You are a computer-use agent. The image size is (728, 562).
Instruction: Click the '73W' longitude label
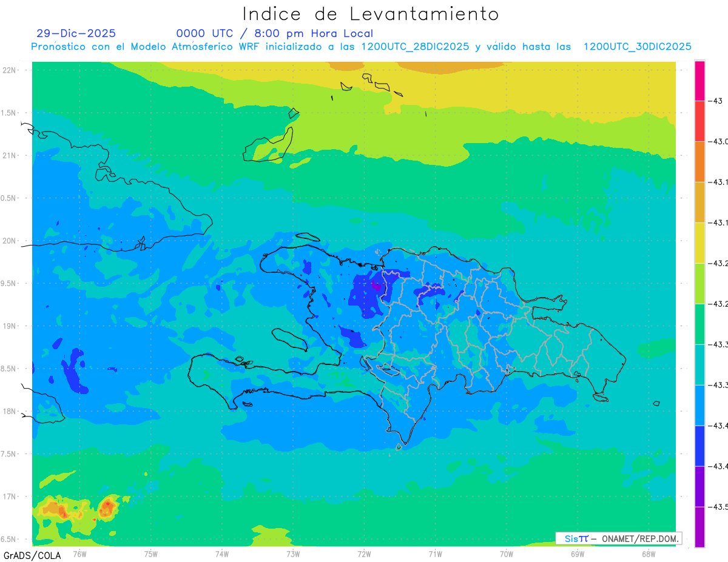[x=292, y=553]
